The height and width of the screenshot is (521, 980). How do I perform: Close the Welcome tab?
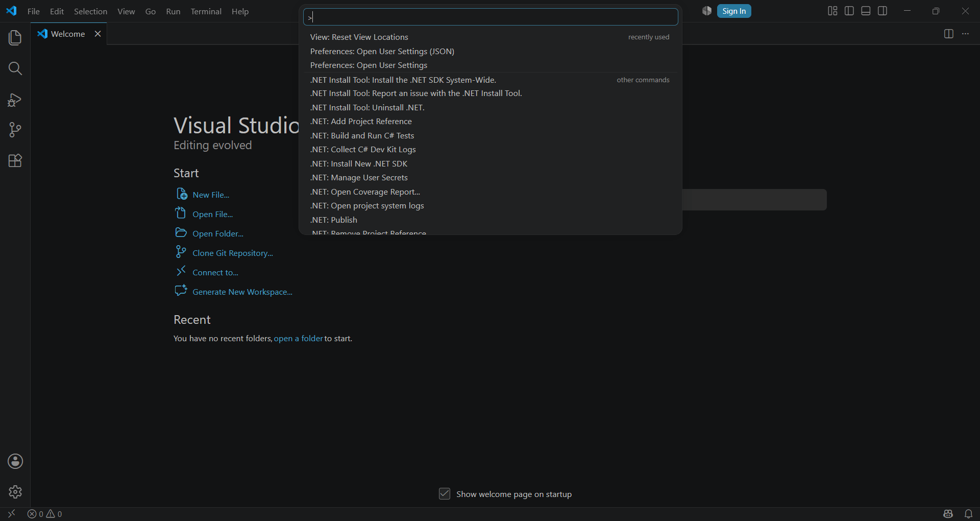97,34
